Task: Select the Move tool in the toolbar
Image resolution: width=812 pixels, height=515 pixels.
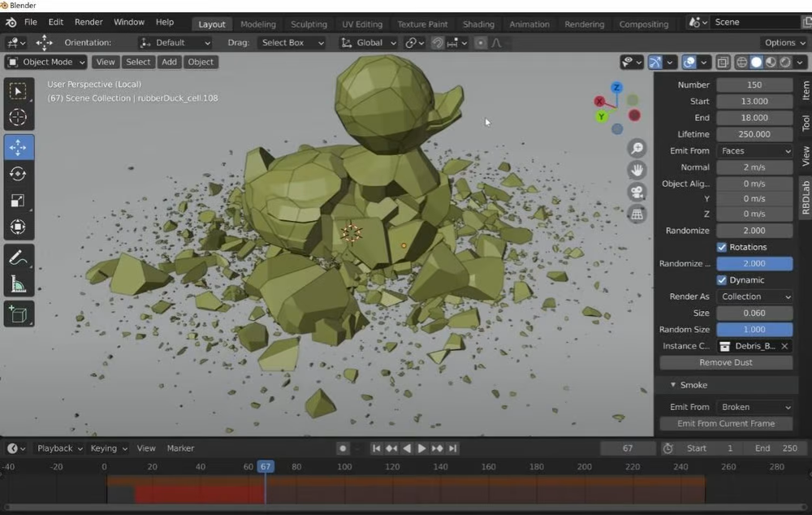Action: (18, 145)
